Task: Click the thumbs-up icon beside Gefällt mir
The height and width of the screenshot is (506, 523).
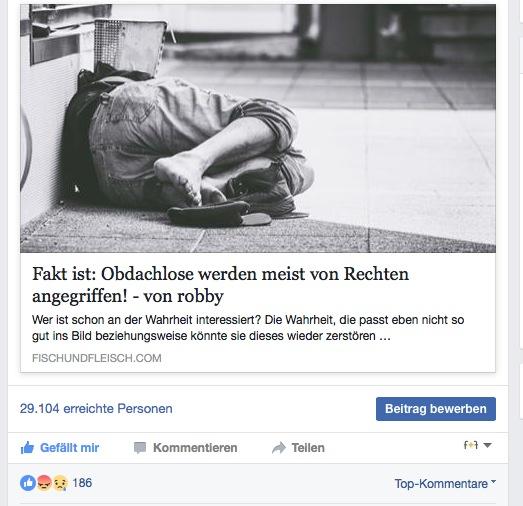Action: 27,448
